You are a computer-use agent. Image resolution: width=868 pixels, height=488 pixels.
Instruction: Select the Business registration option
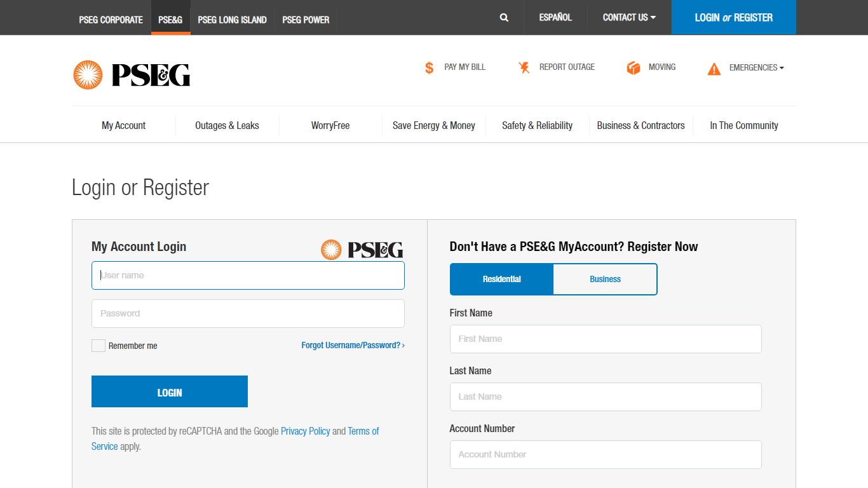(x=605, y=279)
